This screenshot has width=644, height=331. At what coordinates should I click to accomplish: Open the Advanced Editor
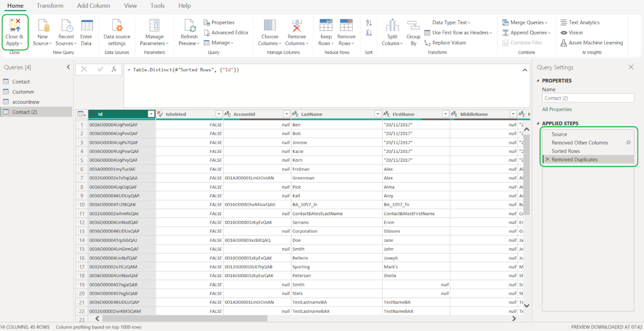click(226, 32)
